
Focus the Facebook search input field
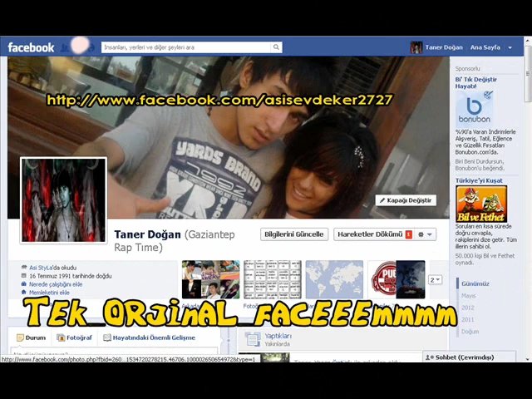tap(186, 47)
